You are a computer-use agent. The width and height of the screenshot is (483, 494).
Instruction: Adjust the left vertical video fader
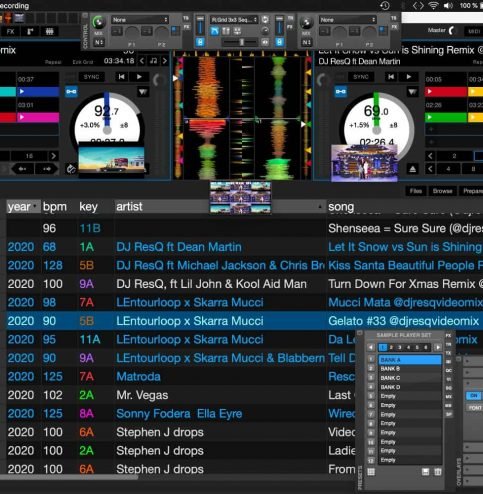coord(200,26)
